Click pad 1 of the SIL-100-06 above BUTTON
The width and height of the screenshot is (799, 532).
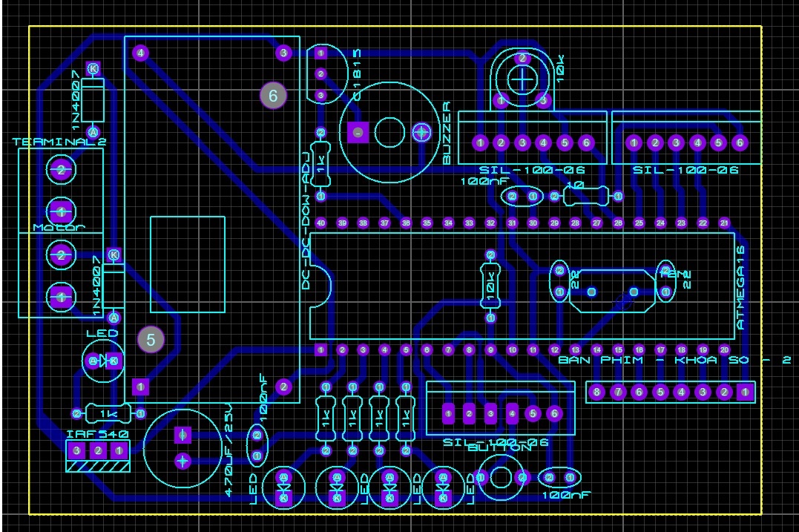pyautogui.click(x=448, y=414)
